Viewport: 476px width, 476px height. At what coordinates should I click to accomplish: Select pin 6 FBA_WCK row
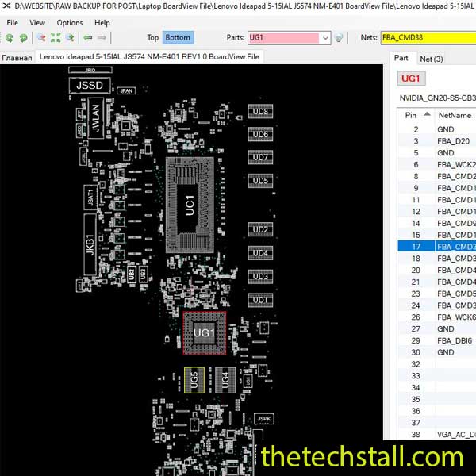tap(437, 164)
